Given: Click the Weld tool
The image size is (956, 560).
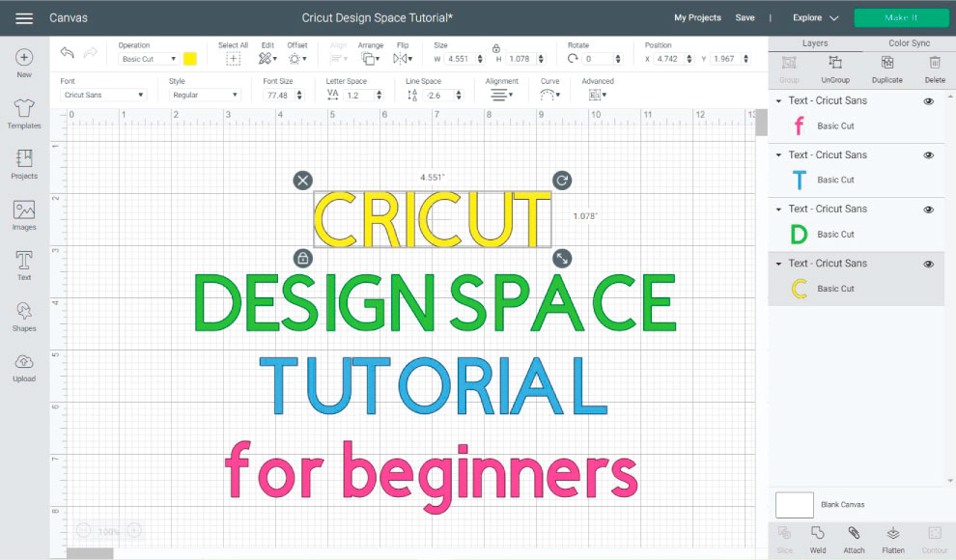Looking at the screenshot, I should click(817, 539).
